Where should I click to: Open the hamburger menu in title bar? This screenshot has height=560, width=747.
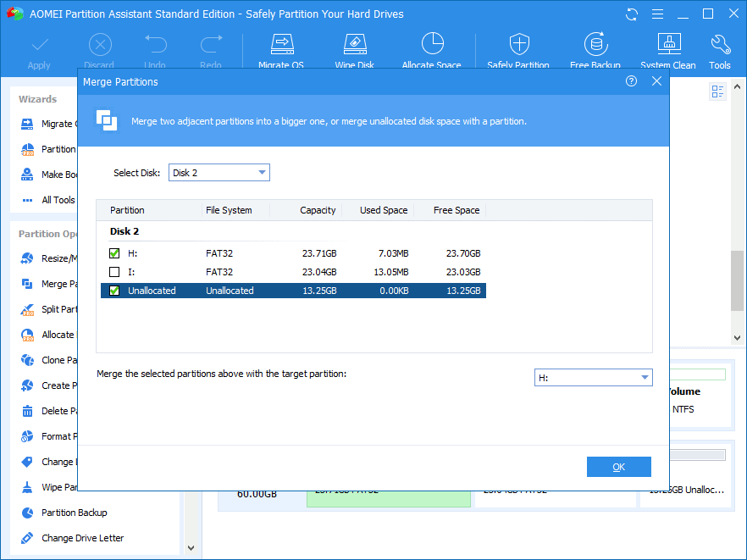coord(657,14)
